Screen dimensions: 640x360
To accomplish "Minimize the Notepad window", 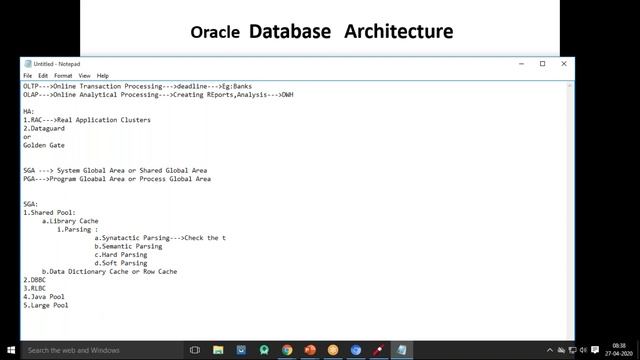I will coord(521,64).
